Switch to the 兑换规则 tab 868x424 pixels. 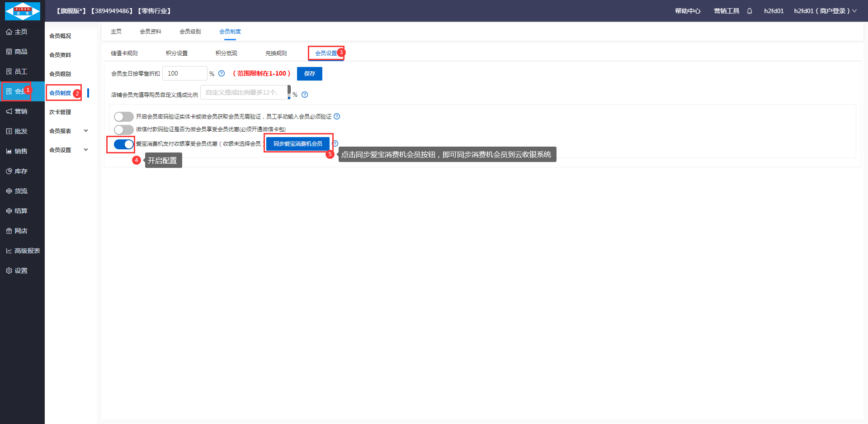tap(276, 53)
